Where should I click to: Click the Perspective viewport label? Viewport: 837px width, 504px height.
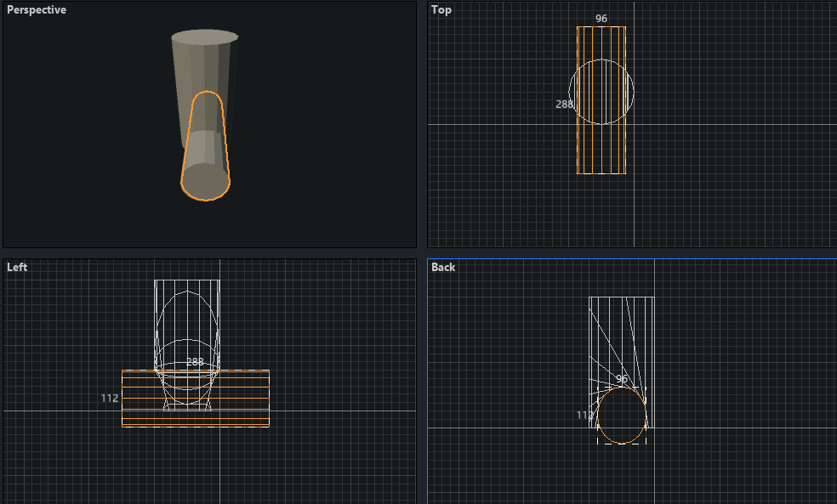tap(37, 10)
